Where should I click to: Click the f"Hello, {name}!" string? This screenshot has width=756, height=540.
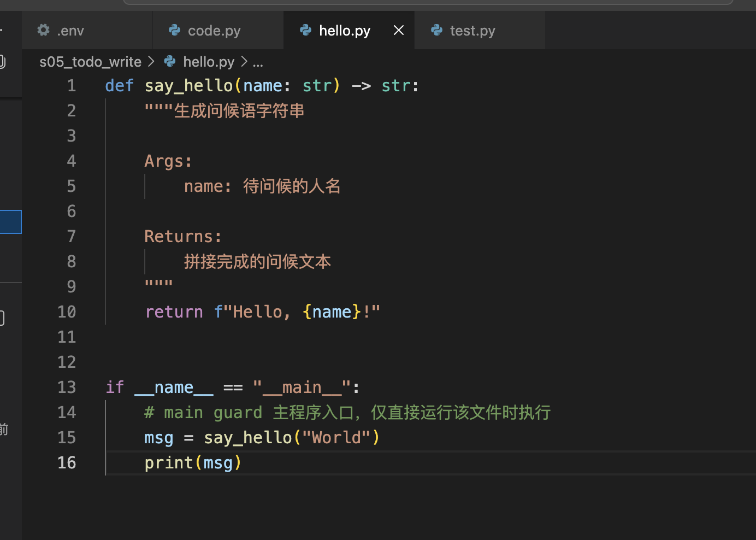pyautogui.click(x=297, y=312)
